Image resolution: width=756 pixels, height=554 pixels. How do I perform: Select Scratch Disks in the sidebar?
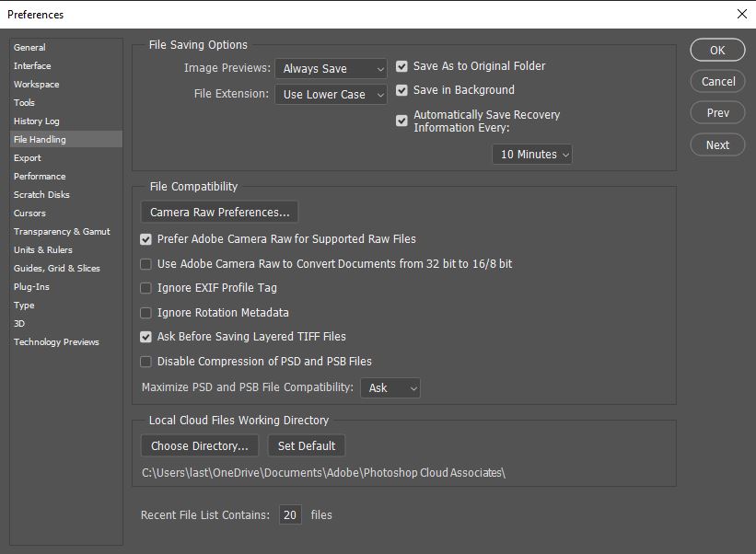pos(41,194)
